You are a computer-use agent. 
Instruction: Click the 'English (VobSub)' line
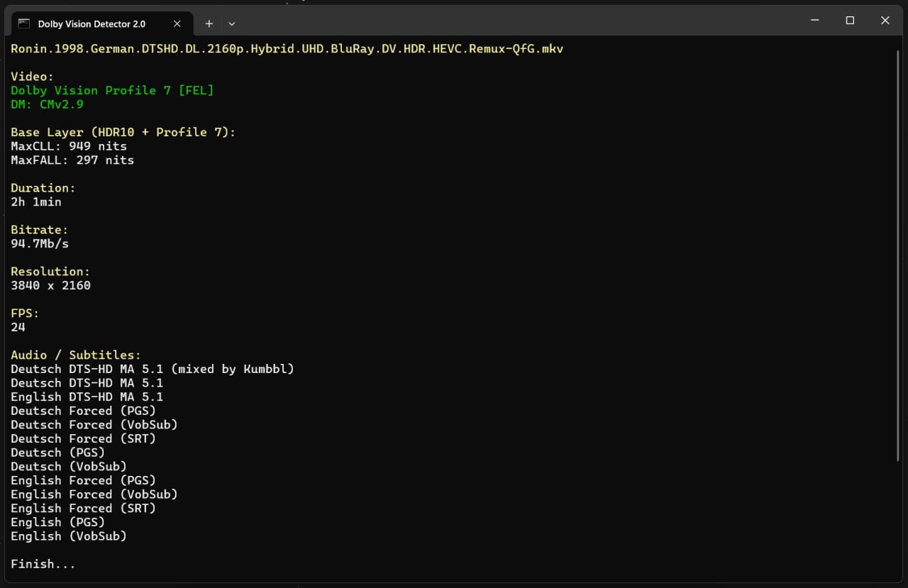[69, 536]
